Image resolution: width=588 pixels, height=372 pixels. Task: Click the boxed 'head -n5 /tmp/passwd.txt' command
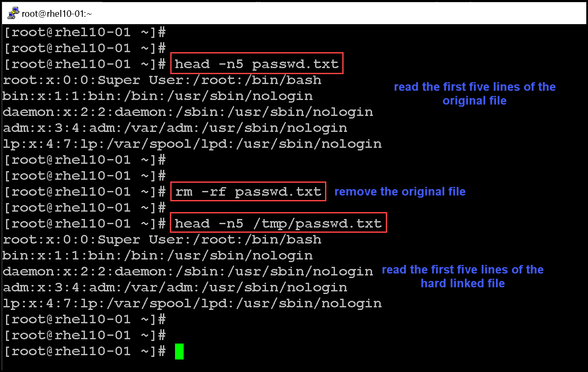[x=278, y=223]
